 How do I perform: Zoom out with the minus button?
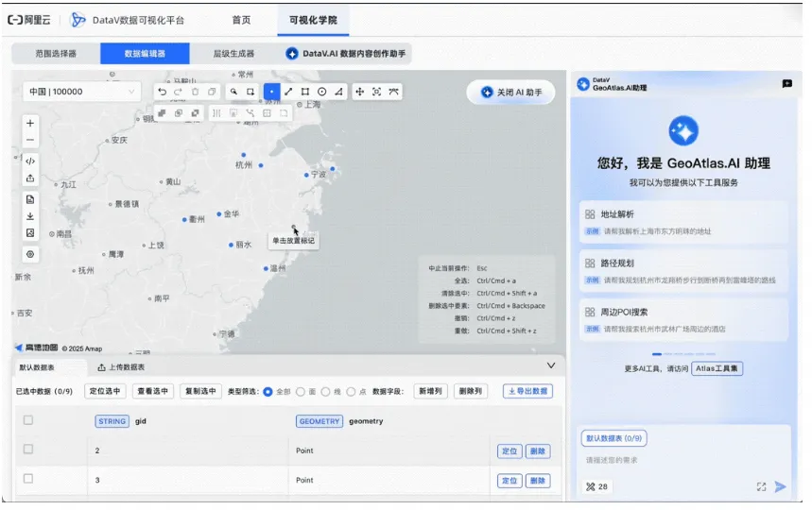click(x=30, y=140)
